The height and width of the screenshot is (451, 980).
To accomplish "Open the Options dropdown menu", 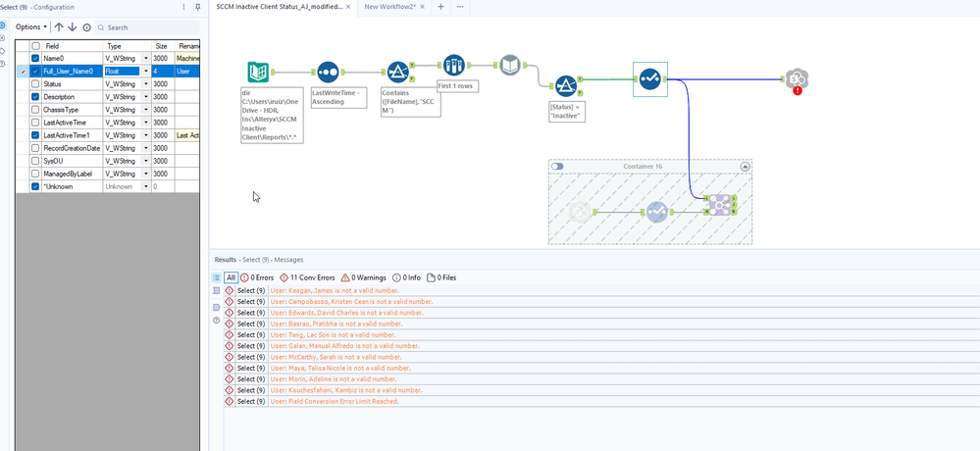I will point(31,26).
